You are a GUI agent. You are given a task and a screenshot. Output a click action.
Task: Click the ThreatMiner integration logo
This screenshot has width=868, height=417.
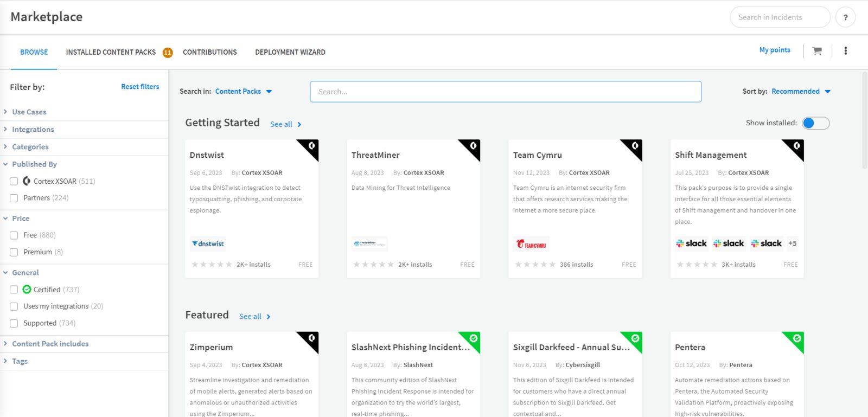tap(369, 244)
